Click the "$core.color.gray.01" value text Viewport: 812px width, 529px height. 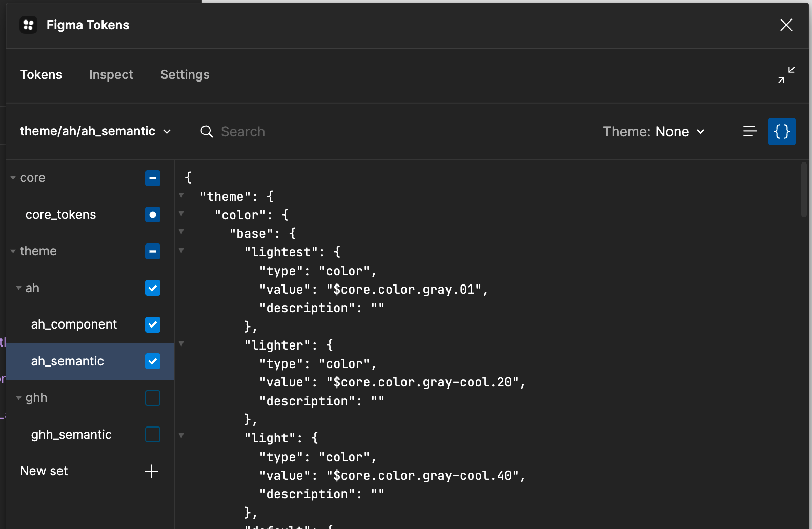point(404,290)
